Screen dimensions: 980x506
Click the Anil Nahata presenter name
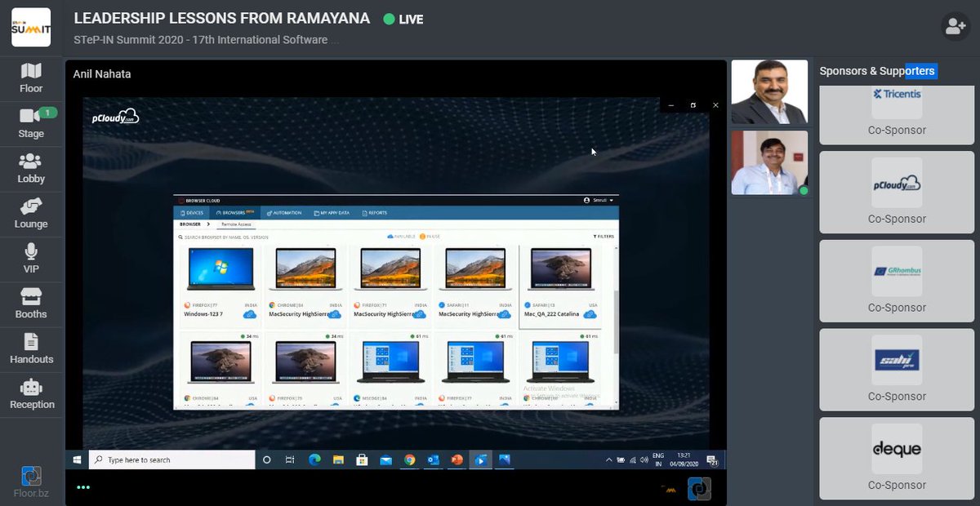[x=102, y=74]
